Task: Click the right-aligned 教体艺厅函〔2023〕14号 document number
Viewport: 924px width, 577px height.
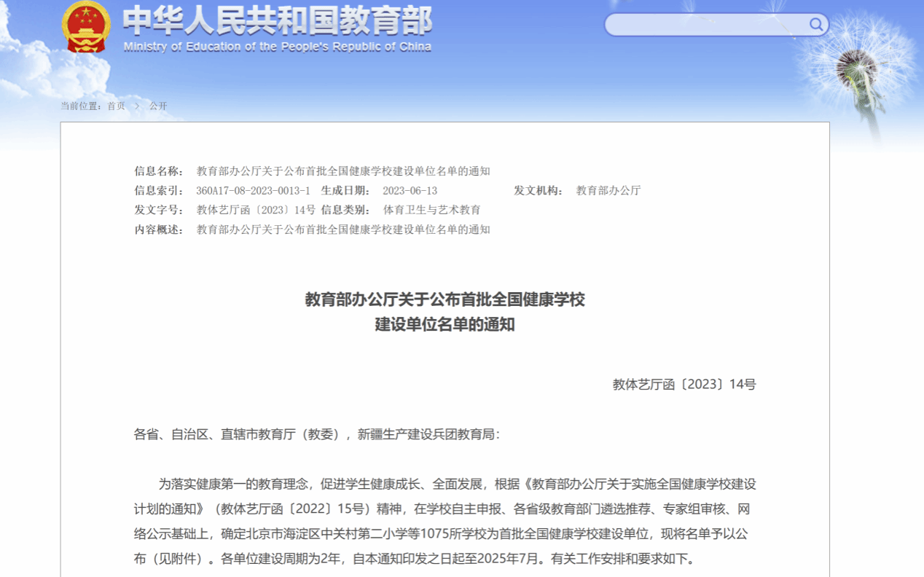Action: pos(684,385)
